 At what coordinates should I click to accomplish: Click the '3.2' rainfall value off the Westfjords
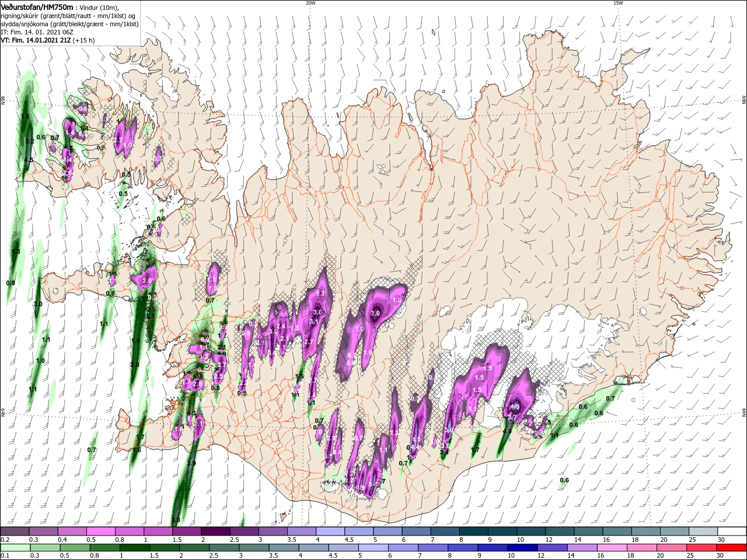point(30,141)
